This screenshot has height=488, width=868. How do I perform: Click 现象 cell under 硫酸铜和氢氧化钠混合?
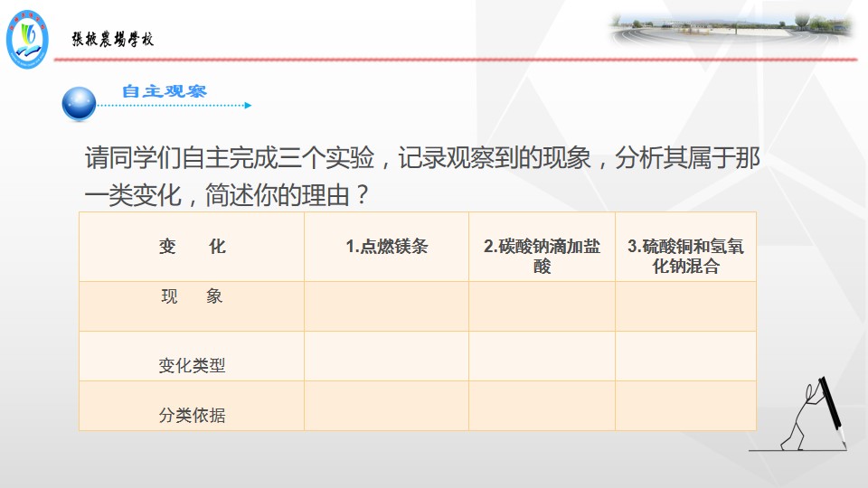coord(686,306)
